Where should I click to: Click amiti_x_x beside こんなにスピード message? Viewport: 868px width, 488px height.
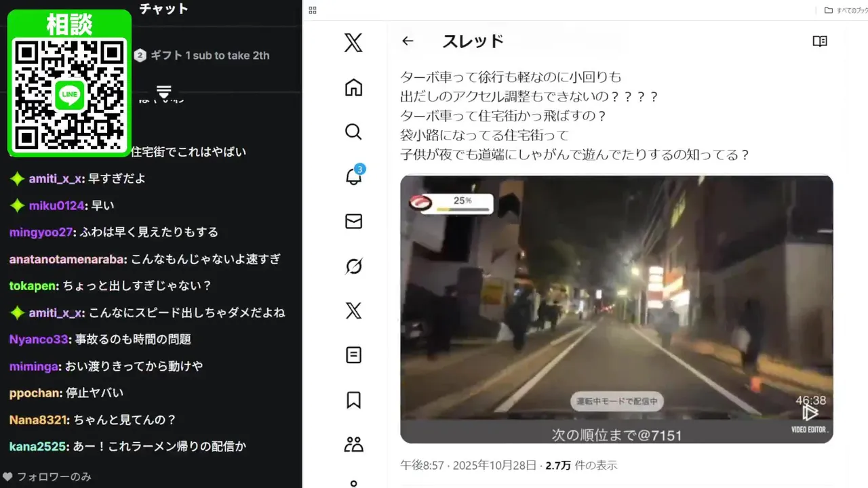point(56,313)
